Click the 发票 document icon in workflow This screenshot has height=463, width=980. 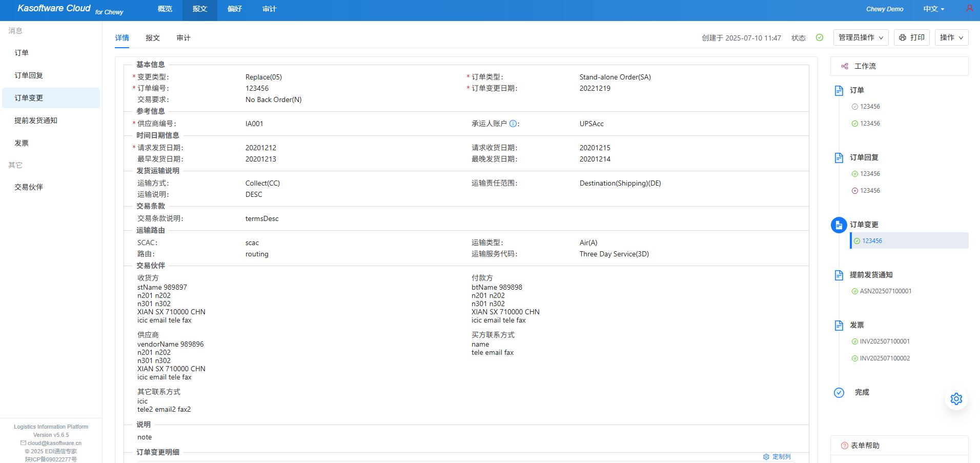click(839, 325)
